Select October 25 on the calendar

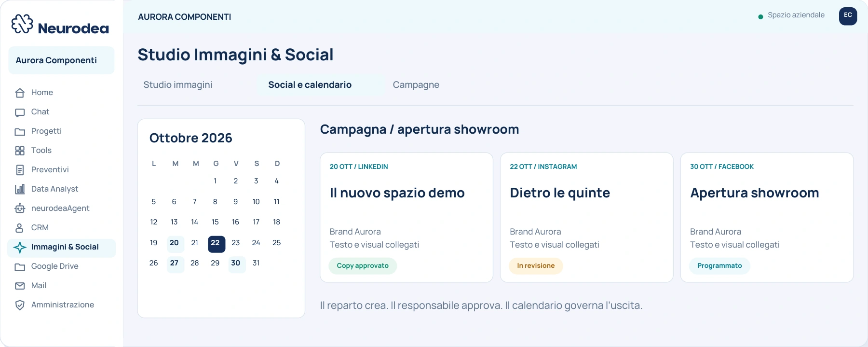coord(276,243)
